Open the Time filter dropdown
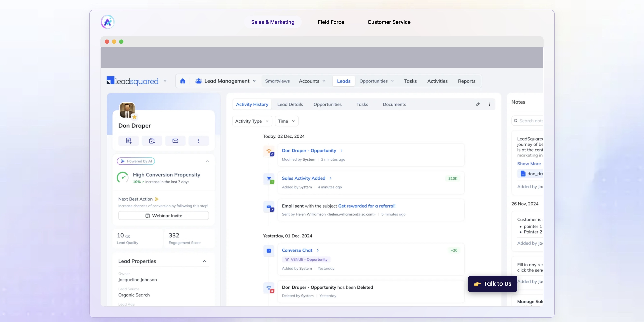The height and width of the screenshot is (322, 644). (286, 121)
